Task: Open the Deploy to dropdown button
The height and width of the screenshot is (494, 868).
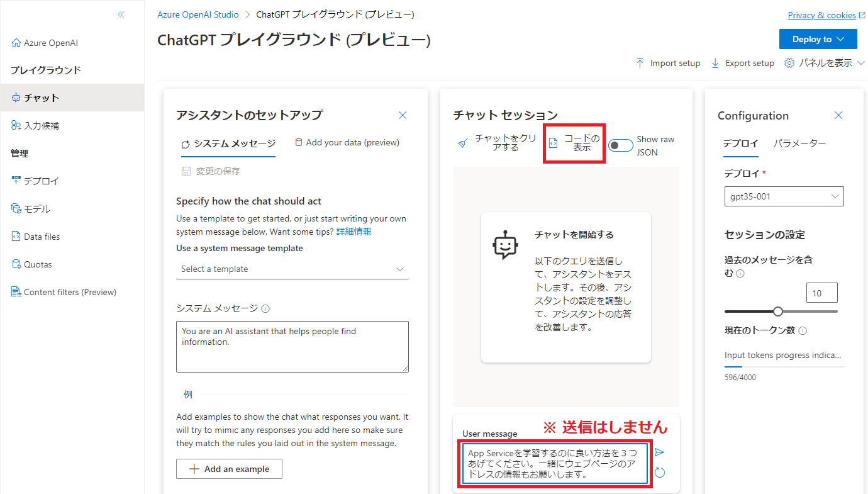Action: (x=818, y=39)
